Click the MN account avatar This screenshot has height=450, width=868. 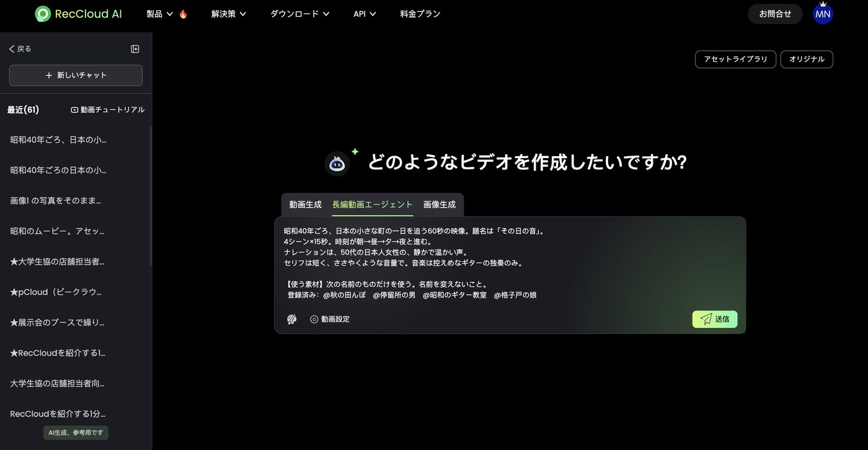[x=823, y=14]
